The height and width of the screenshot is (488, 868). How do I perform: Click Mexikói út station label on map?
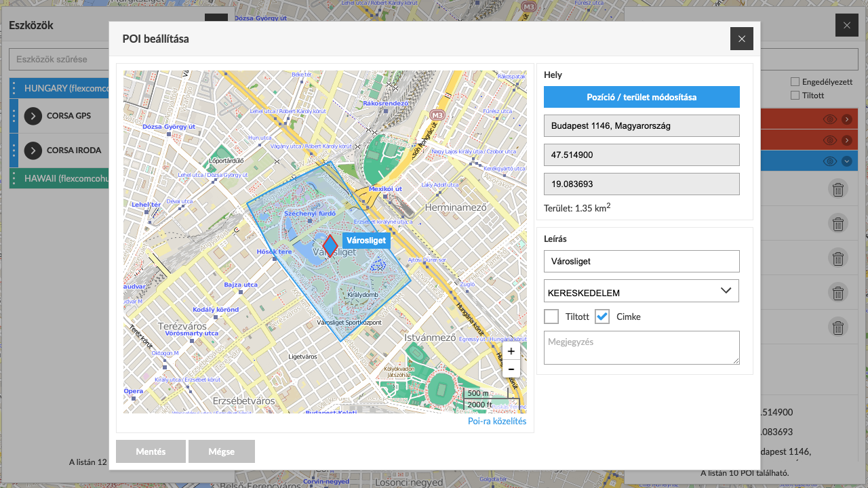point(385,188)
